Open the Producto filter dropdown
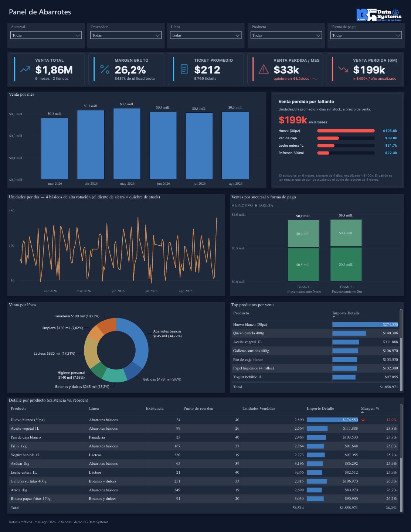 coord(286,35)
